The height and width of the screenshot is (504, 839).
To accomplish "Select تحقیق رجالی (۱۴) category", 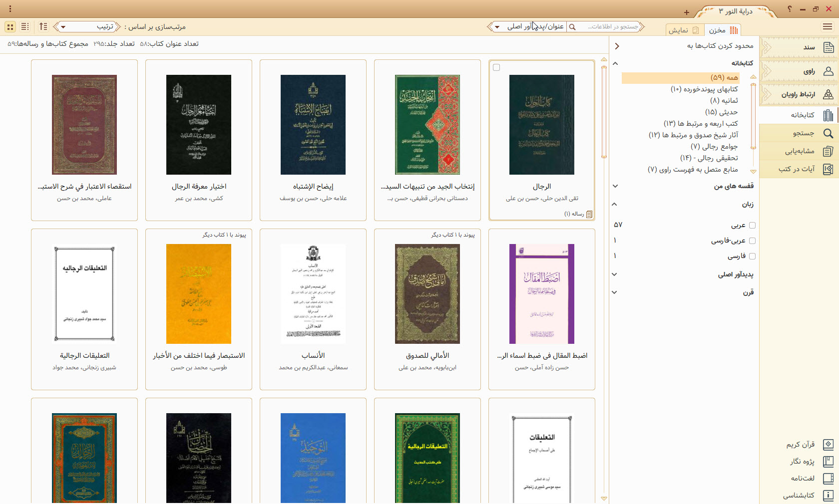I will (709, 158).
